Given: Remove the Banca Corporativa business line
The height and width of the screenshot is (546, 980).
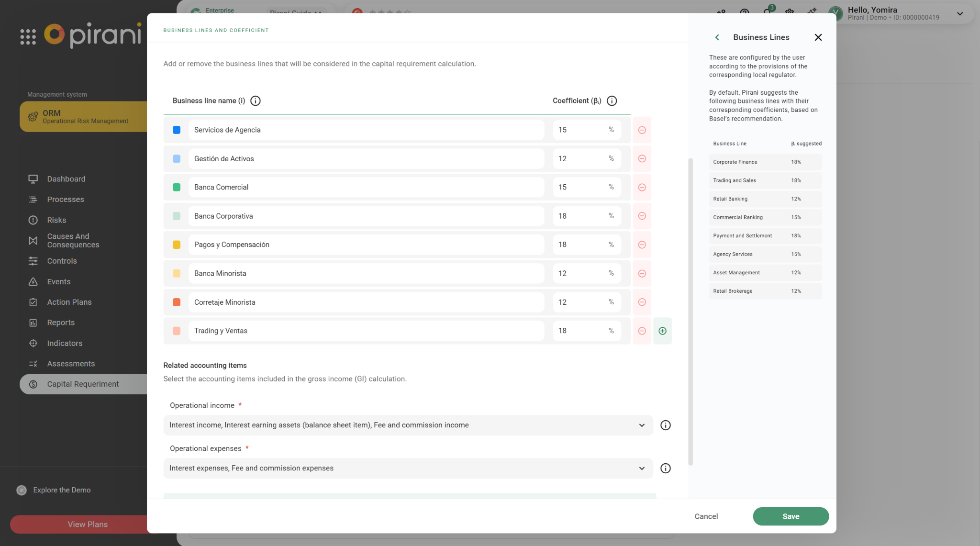Looking at the screenshot, I should pos(642,216).
